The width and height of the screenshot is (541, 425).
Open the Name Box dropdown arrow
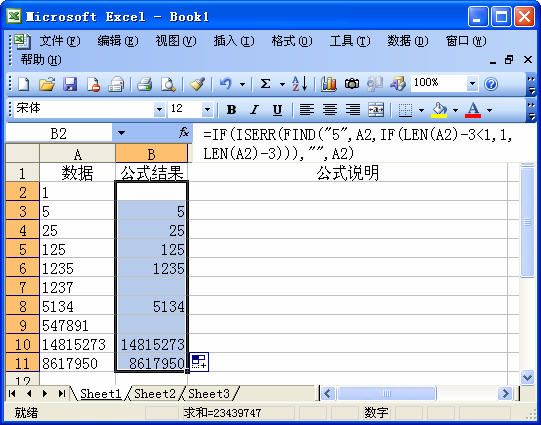point(121,132)
